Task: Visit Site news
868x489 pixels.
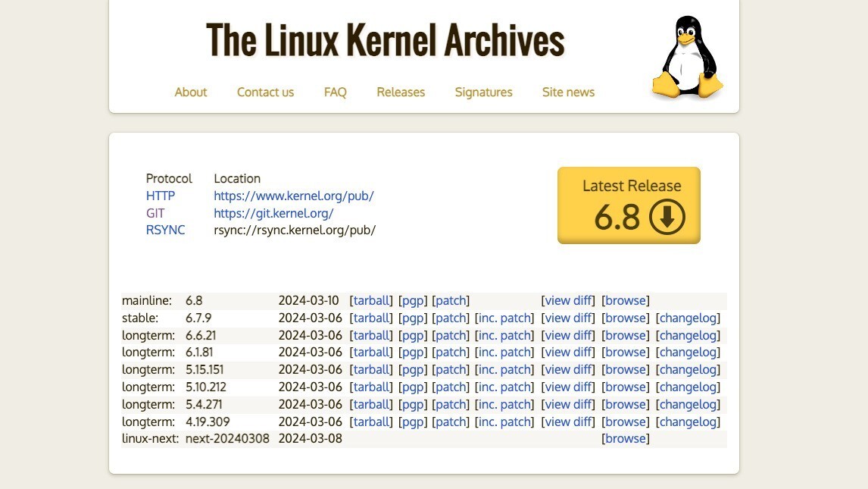Action: pyautogui.click(x=567, y=92)
